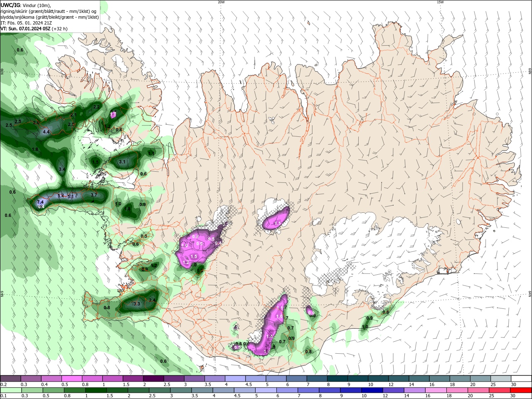Click the dark navy 10 swatch in lower legend
This screenshot has width=532, height=399.
pyautogui.click(x=372, y=390)
